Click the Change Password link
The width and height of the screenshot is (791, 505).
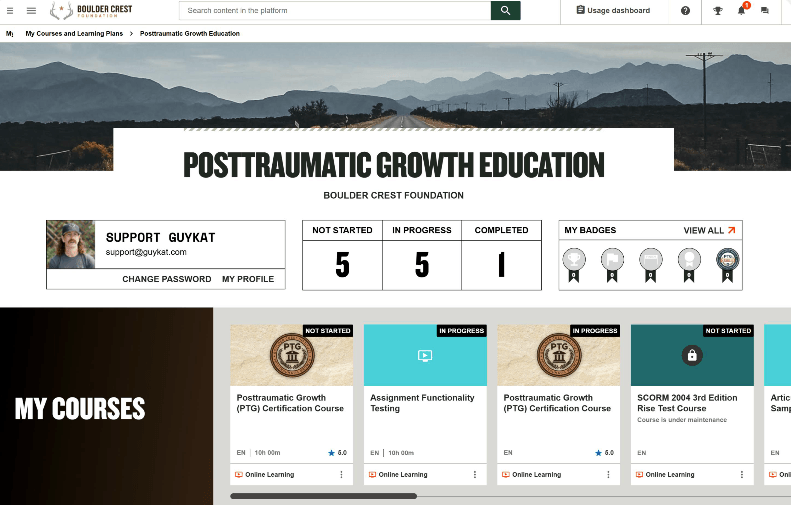click(x=166, y=279)
